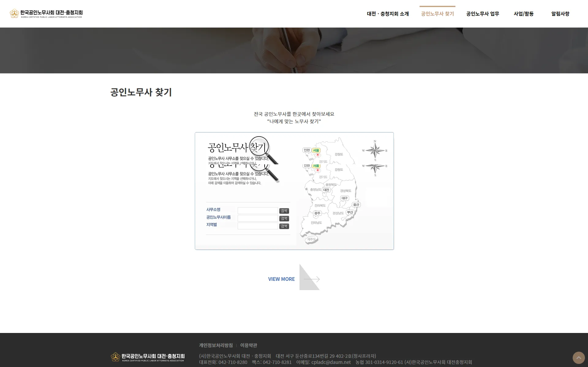Open the 공인노무사 찾기 menu
This screenshot has height=367, width=588.
coord(437,14)
